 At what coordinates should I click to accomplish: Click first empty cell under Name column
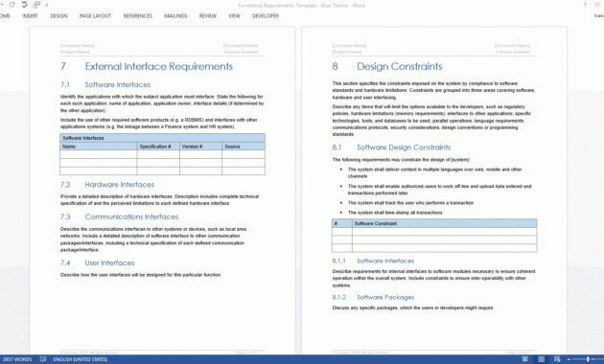98,154
